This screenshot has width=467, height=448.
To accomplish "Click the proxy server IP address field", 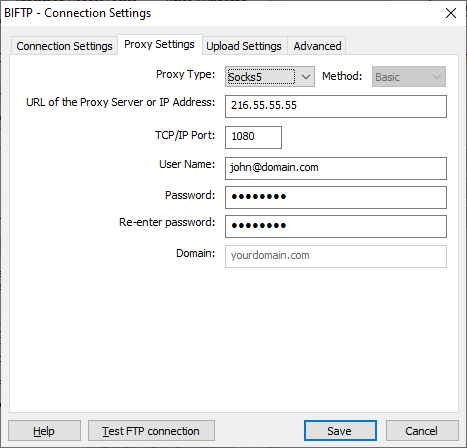I will [336, 106].
